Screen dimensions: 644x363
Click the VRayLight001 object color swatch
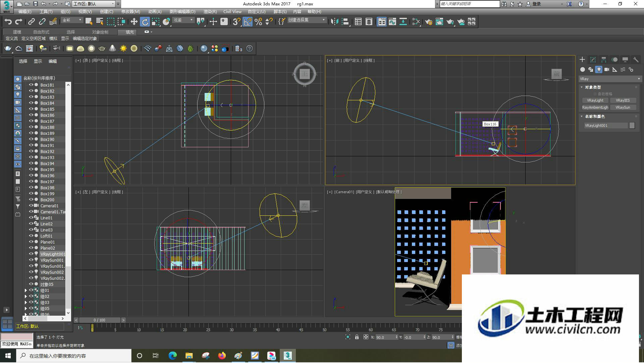click(632, 125)
